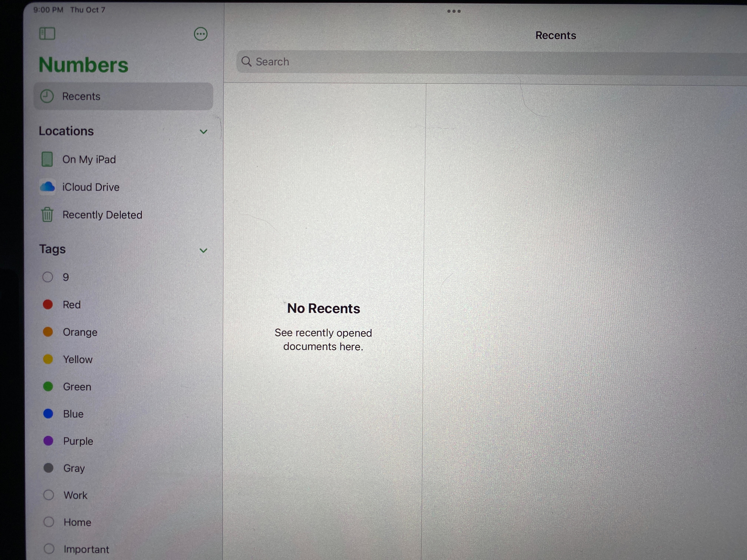Click the Recents clock icon
Image resolution: width=747 pixels, height=560 pixels.
coord(47,96)
